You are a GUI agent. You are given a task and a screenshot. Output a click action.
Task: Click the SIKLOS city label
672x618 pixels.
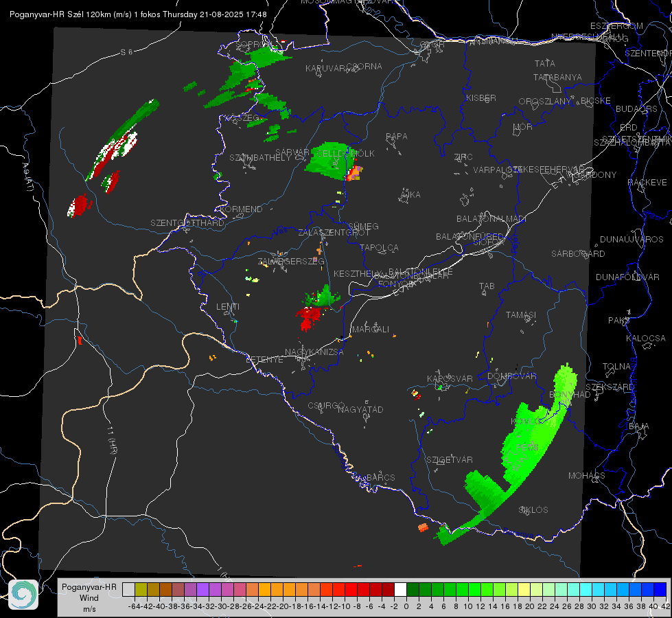pos(533,510)
